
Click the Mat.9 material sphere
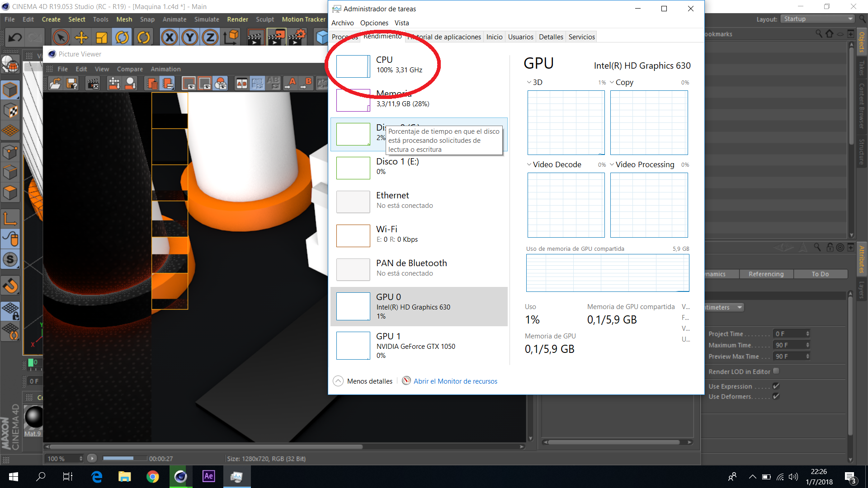(x=33, y=417)
